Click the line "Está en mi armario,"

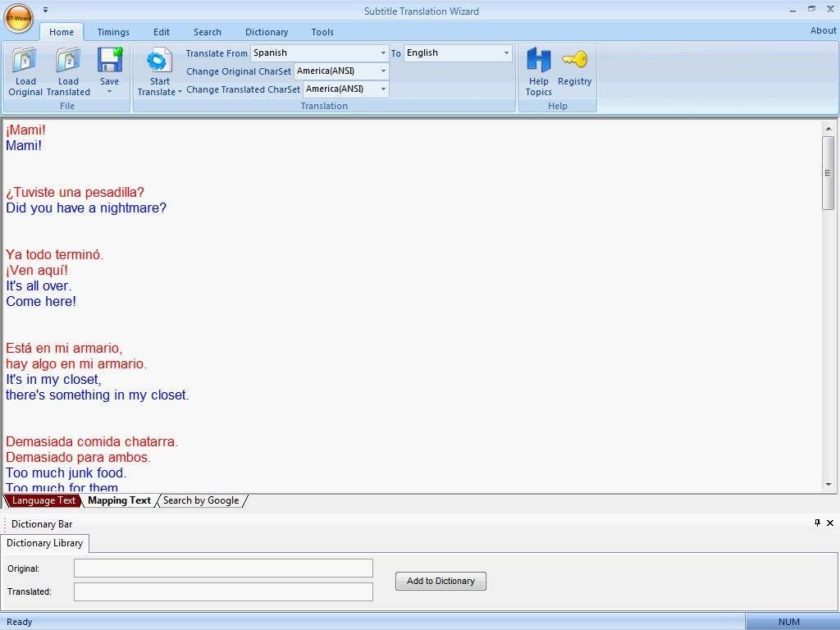click(64, 348)
